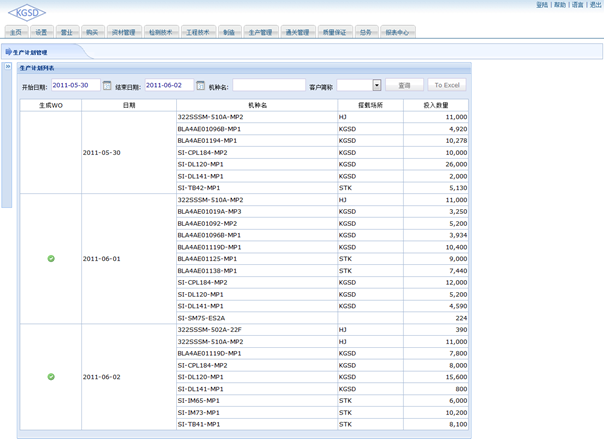This screenshot has width=604, height=439.
Task: Open the 总务 tab
Action: coord(366,32)
